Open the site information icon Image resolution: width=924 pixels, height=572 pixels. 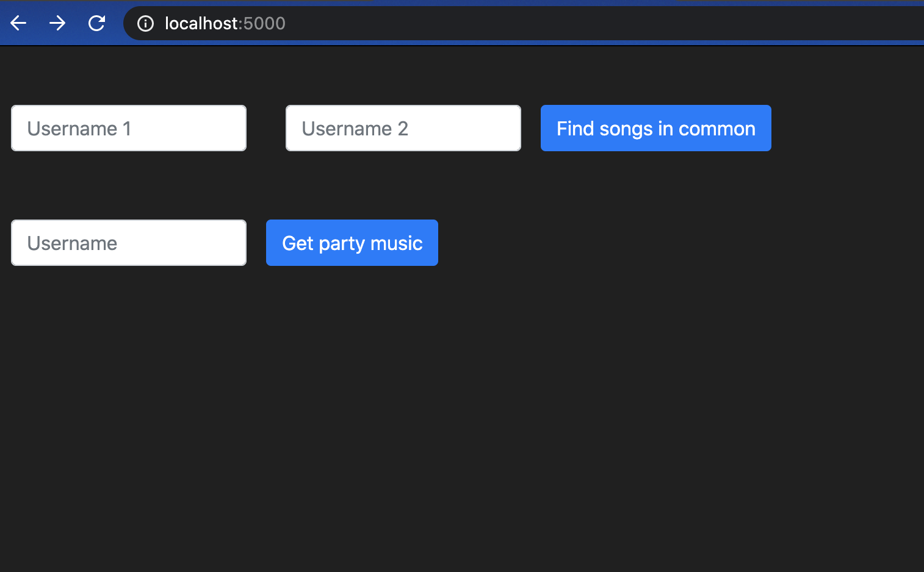click(x=145, y=24)
